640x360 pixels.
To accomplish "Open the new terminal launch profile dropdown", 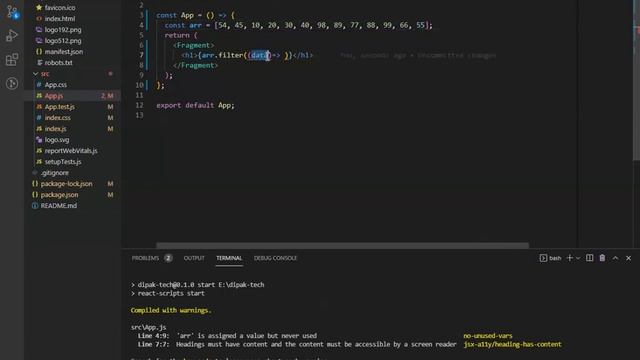I will pyautogui.click(x=578, y=258).
